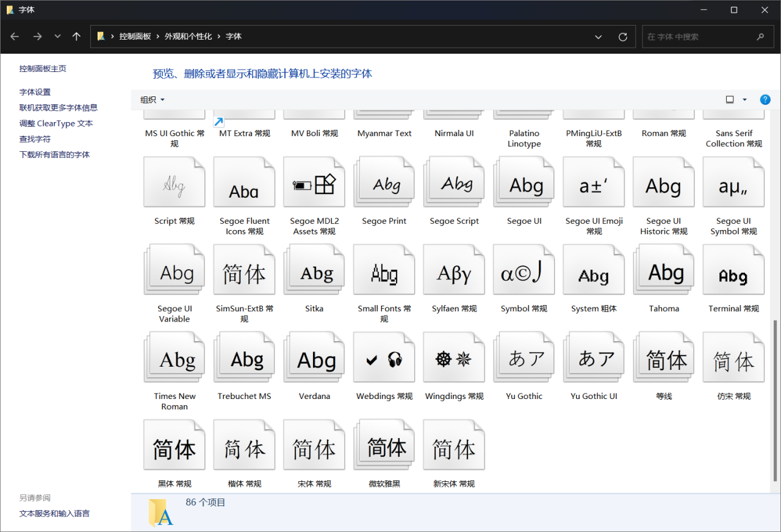
Task: Open the view options dropdown arrow
Action: 744,99
